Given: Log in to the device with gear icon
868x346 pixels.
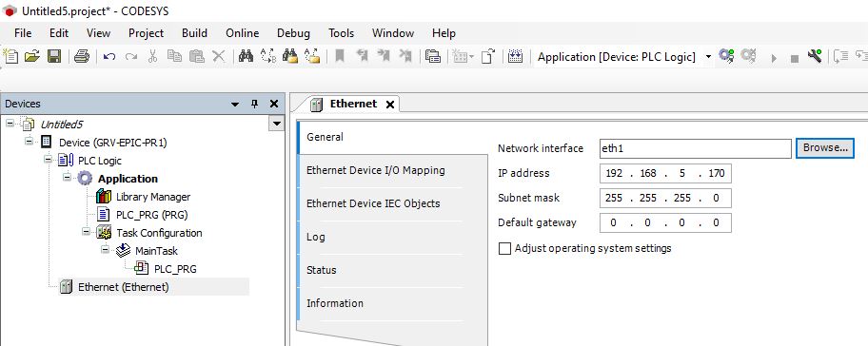Looking at the screenshot, I should (x=726, y=55).
